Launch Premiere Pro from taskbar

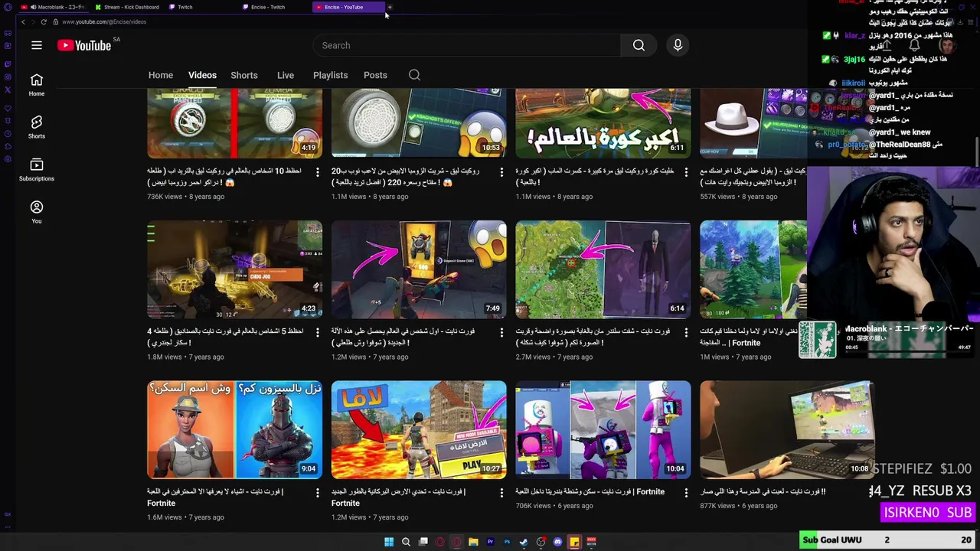click(490, 542)
